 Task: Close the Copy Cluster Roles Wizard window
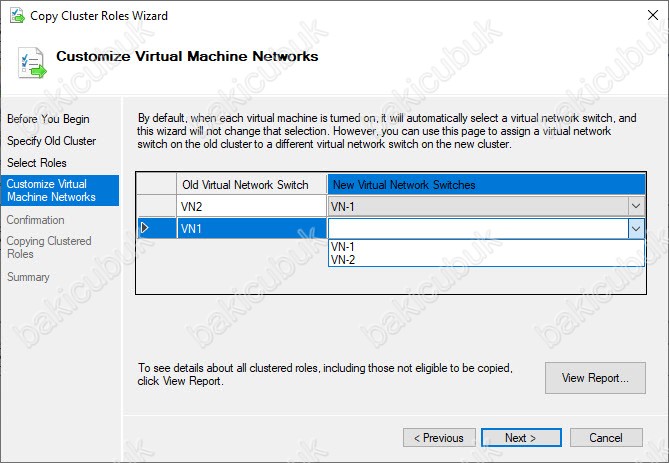[x=646, y=16]
